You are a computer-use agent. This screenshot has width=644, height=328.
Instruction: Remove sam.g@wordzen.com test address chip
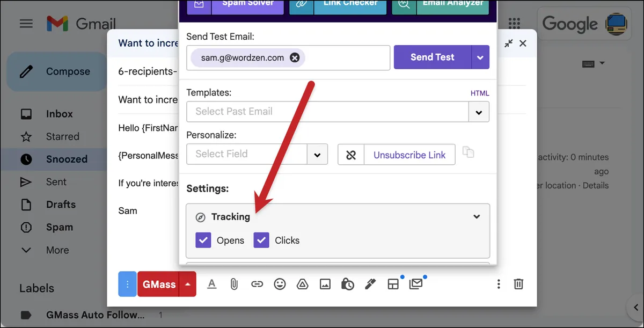(295, 58)
